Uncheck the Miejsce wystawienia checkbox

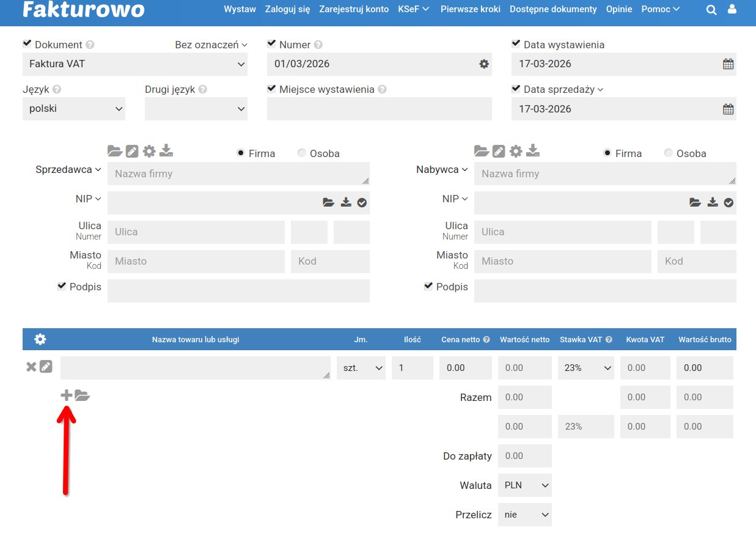pos(272,89)
